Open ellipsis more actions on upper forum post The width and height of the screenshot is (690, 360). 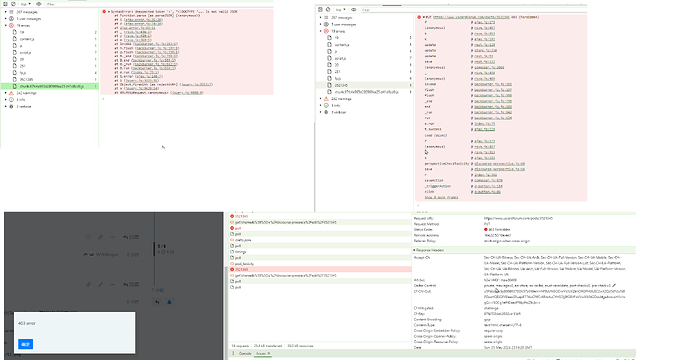112,237
